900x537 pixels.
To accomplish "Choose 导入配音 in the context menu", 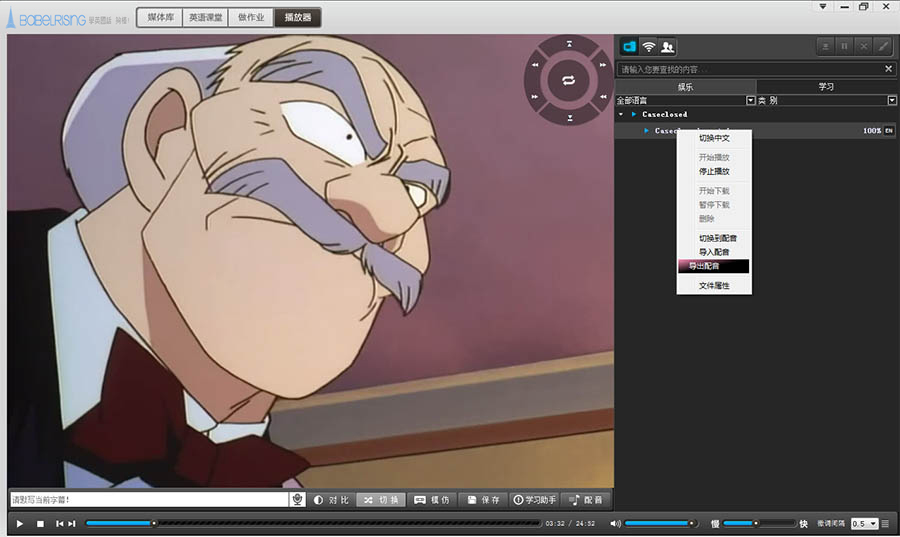I will 714,252.
